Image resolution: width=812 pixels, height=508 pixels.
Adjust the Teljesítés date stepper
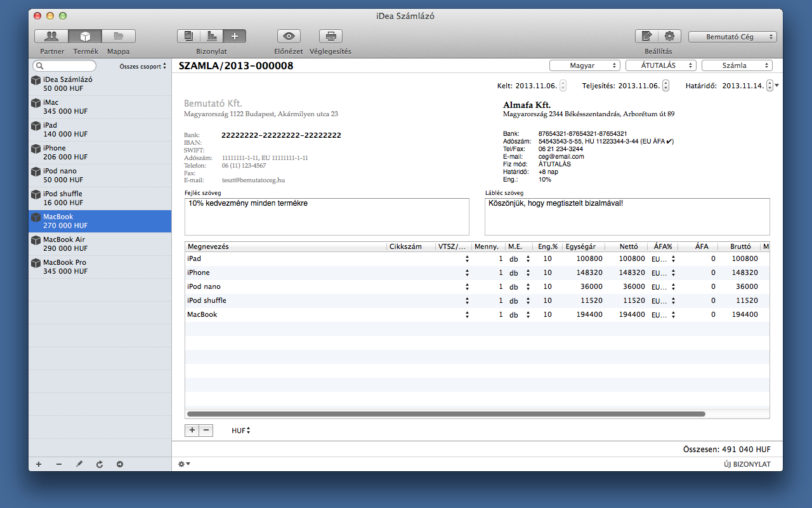click(x=665, y=86)
